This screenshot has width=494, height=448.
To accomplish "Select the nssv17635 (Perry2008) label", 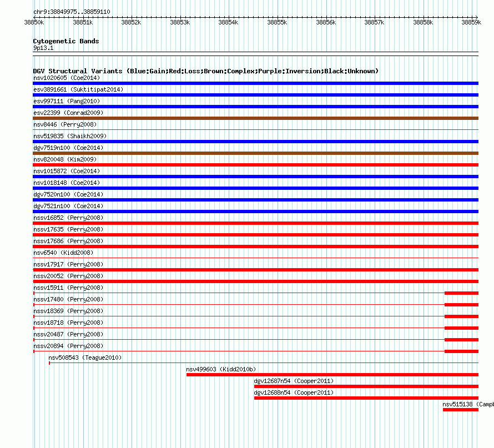I will 68,229.
